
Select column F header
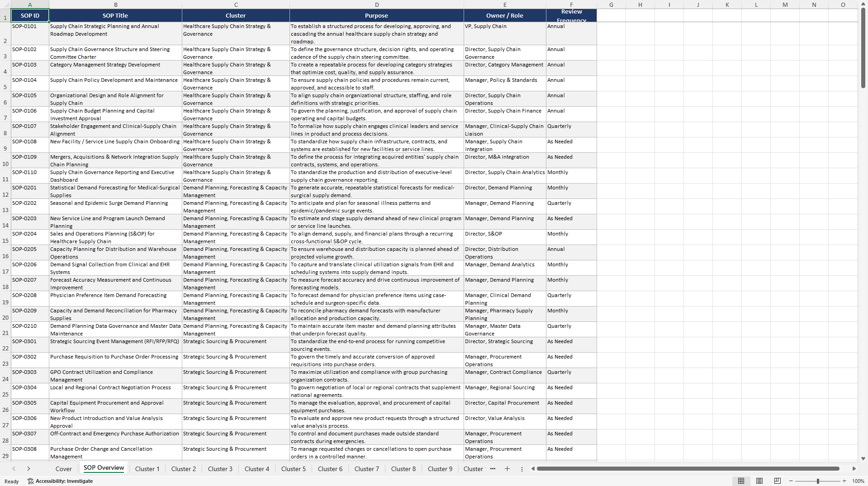click(x=571, y=5)
